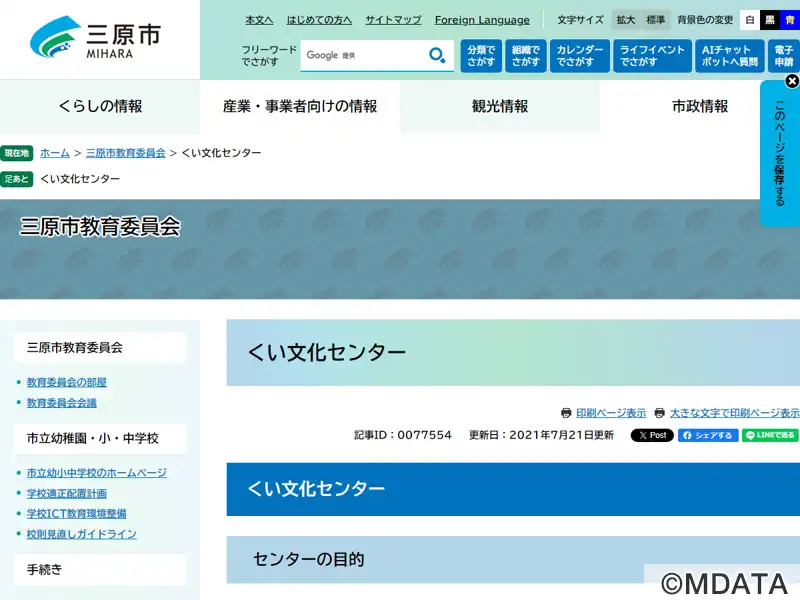This screenshot has width=800, height=600.
Task: Open the 市立幼小中学校のホームページ link
Action: tap(96, 473)
